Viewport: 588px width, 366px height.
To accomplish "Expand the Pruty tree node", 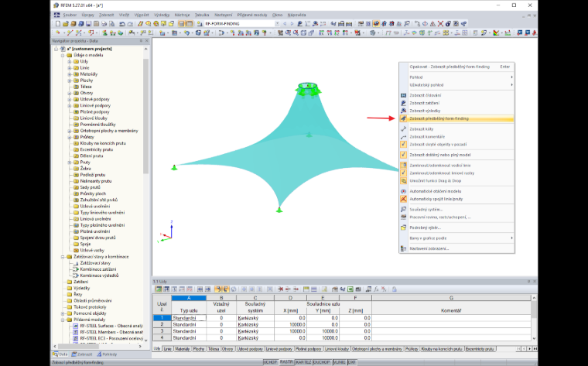I will click(70, 162).
